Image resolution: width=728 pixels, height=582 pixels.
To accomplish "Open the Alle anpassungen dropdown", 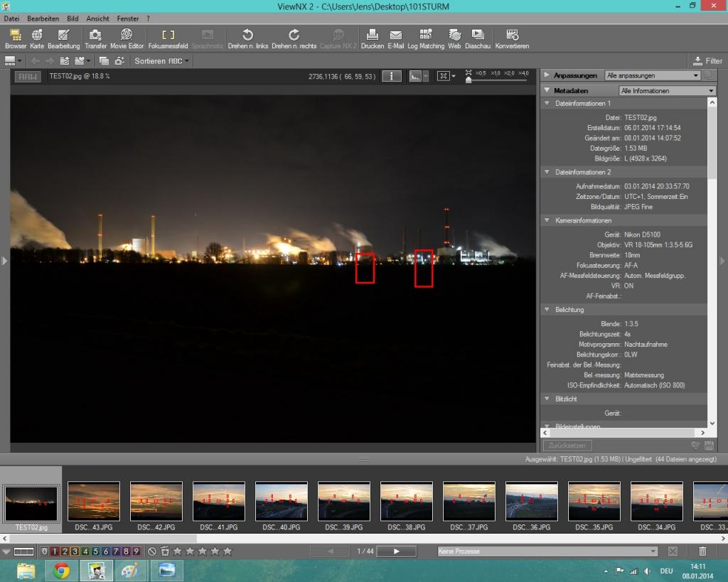I will point(653,75).
